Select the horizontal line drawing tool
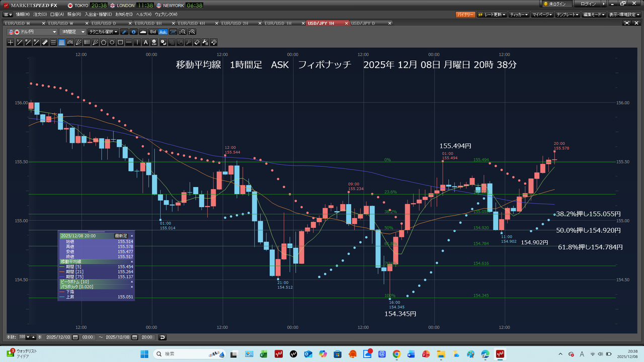644x362 pixels. pyautogui.click(x=129, y=42)
